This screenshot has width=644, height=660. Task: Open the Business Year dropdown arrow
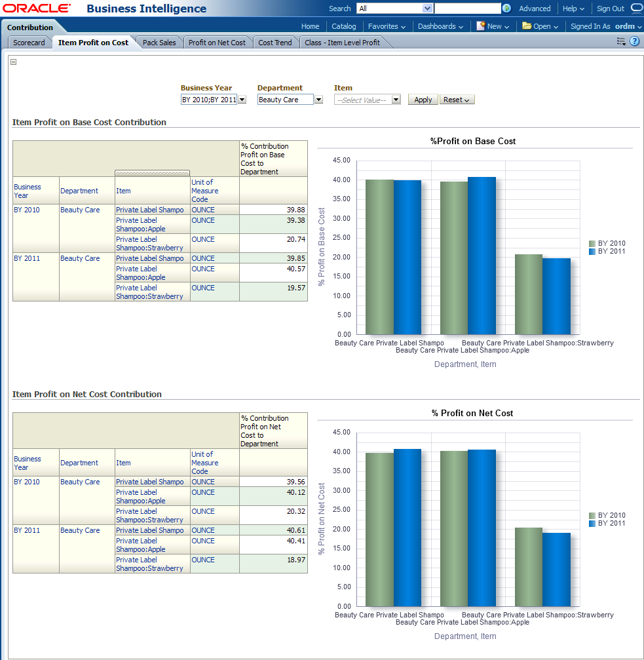tap(242, 100)
